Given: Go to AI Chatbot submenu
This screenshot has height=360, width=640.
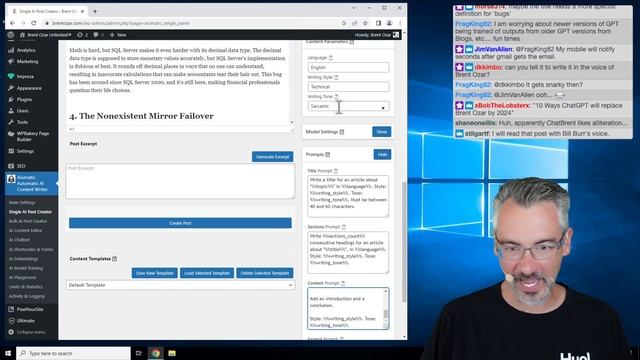Looking at the screenshot, I should (19, 240).
